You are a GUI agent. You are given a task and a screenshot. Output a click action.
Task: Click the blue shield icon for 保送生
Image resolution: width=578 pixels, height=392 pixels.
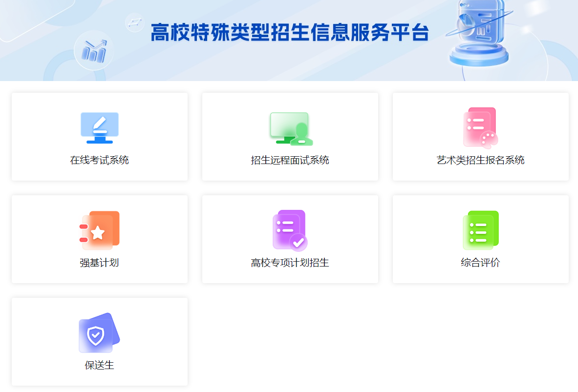tap(99, 333)
